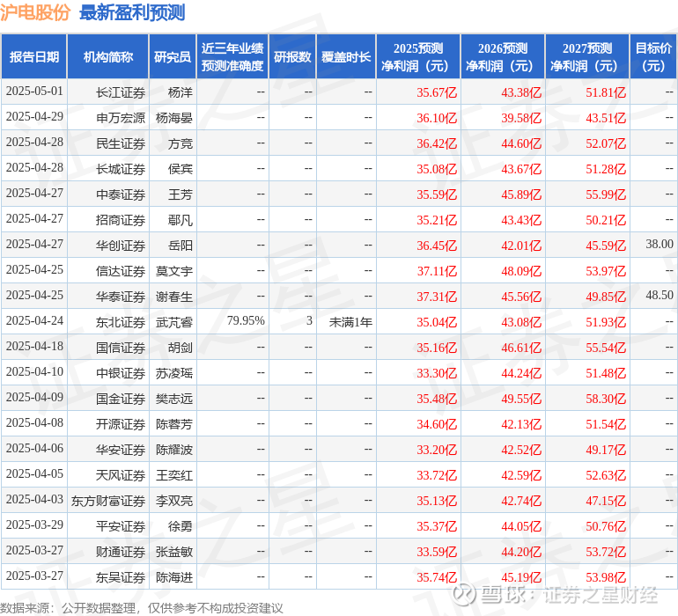Select the 机构简称 column header

[x=108, y=56]
